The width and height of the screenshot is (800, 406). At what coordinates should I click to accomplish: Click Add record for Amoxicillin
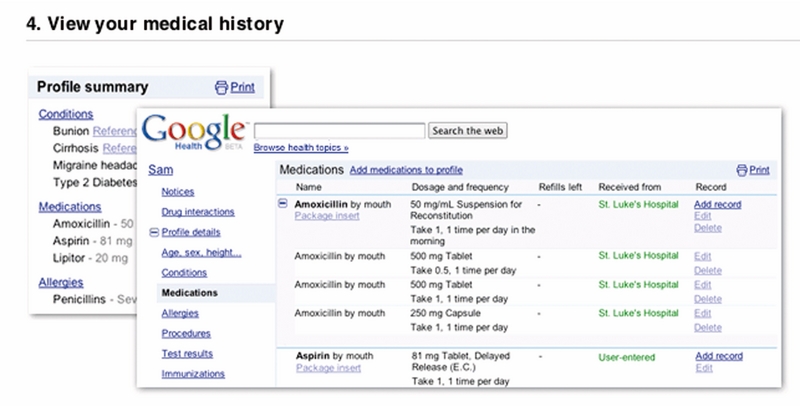tap(718, 204)
